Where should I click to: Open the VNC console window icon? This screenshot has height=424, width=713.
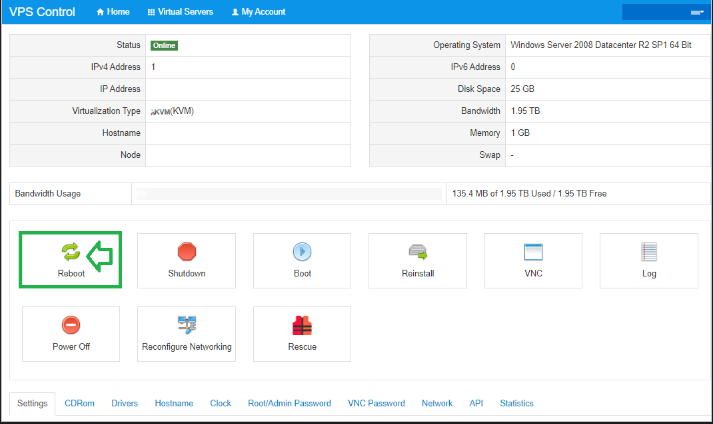(x=533, y=252)
